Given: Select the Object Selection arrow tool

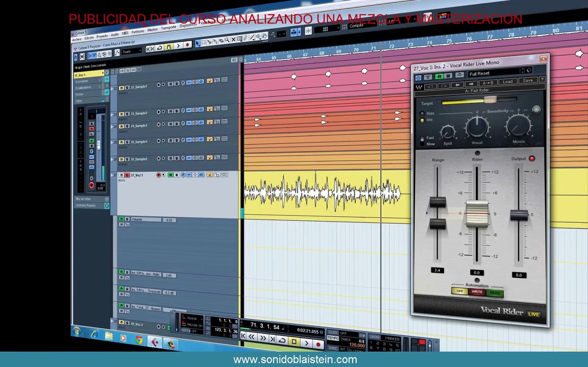Looking at the screenshot, I should click(198, 43).
